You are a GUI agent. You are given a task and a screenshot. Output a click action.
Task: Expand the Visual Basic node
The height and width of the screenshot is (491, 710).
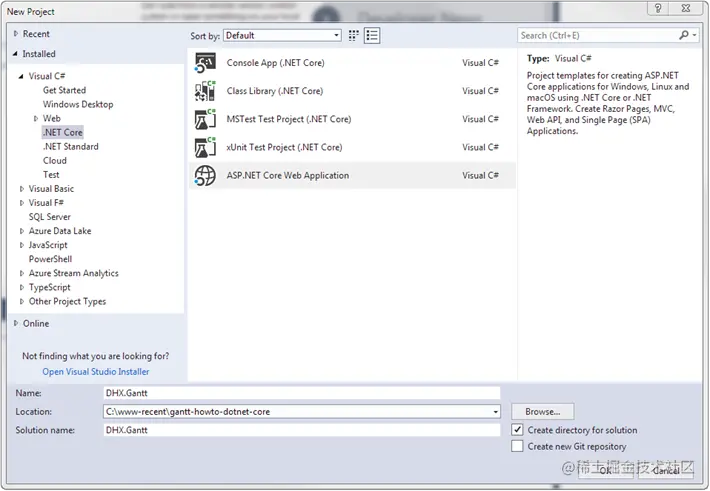21,188
